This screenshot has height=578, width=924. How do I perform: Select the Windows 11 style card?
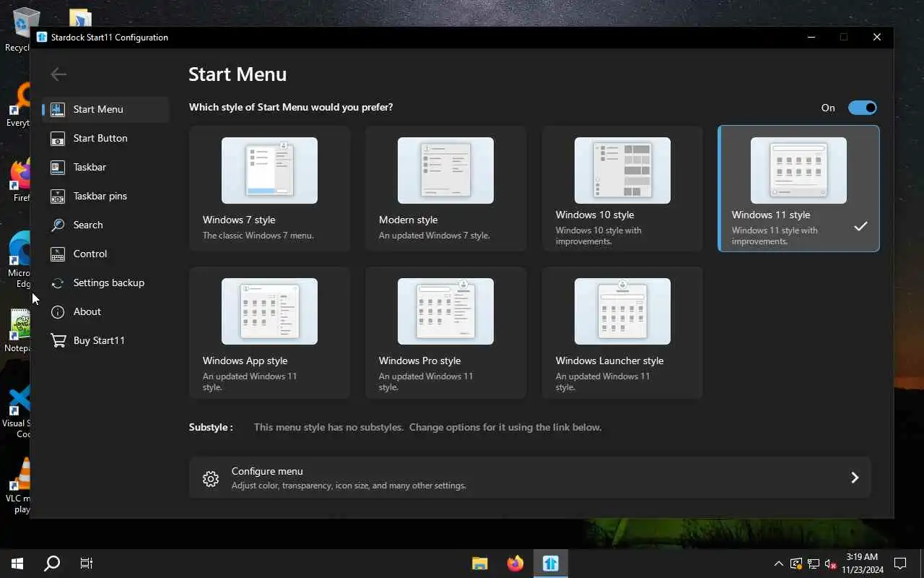tap(798, 189)
